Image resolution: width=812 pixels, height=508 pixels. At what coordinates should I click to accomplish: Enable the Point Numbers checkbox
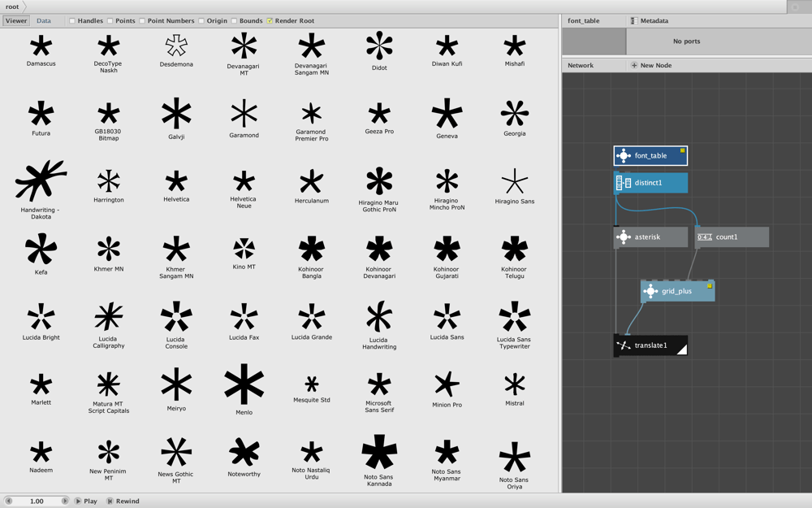(x=142, y=21)
